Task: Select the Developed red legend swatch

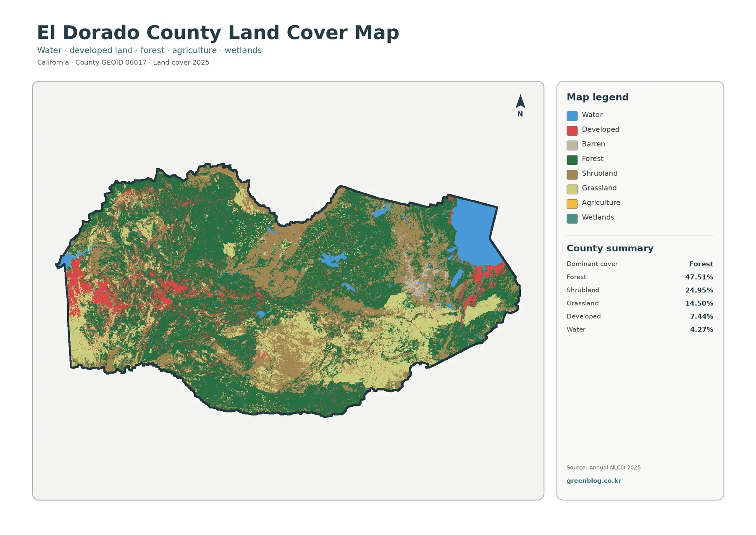Action: point(572,131)
